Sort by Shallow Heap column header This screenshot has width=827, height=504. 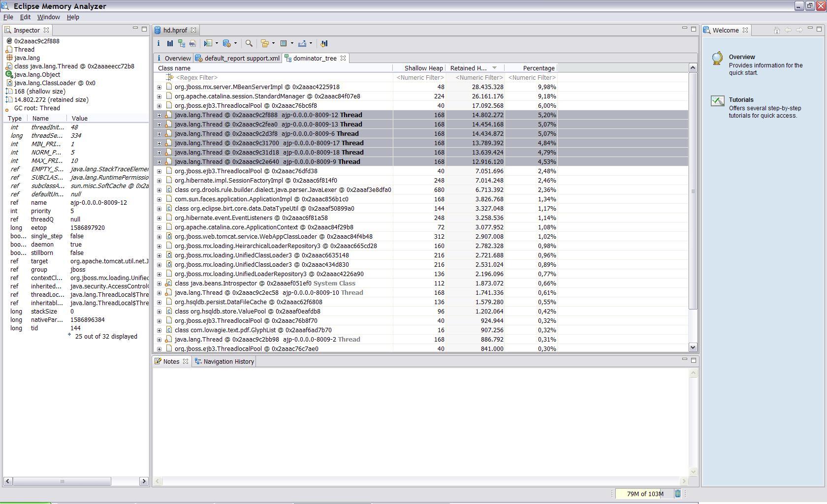pyautogui.click(x=419, y=68)
